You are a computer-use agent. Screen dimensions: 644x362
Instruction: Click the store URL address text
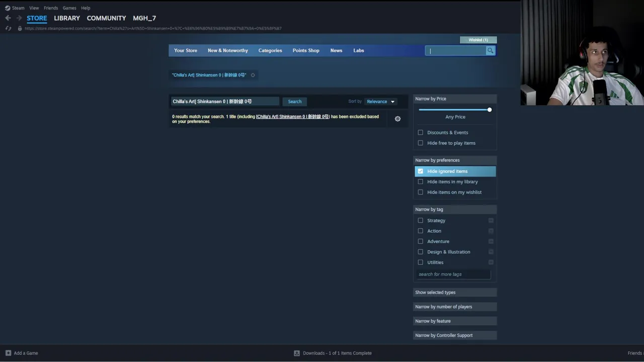(153, 28)
